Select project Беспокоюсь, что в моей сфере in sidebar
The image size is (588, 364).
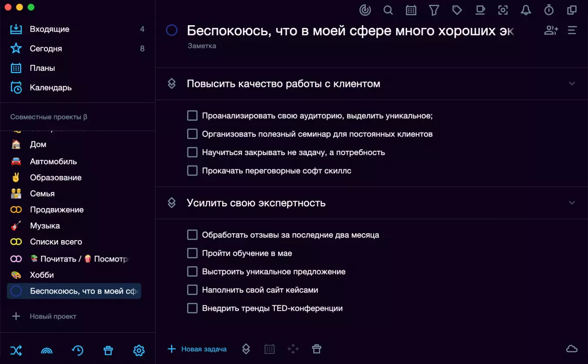[74, 291]
